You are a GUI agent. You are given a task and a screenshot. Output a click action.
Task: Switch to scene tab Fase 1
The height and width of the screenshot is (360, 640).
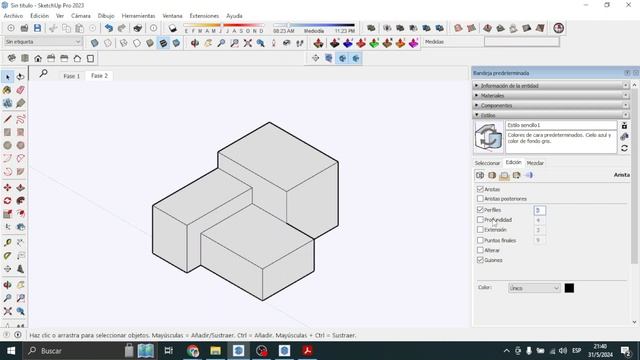[71, 76]
